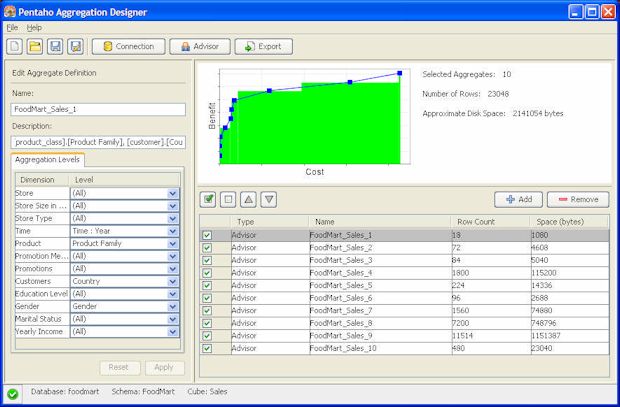Click the aggregate Name input field
The height and width of the screenshot is (407, 620).
click(x=98, y=110)
